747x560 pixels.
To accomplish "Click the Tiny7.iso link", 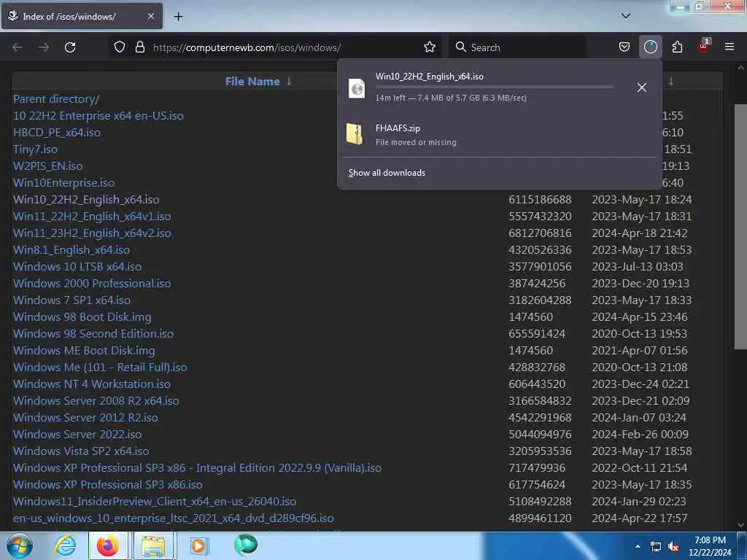I will click(35, 149).
